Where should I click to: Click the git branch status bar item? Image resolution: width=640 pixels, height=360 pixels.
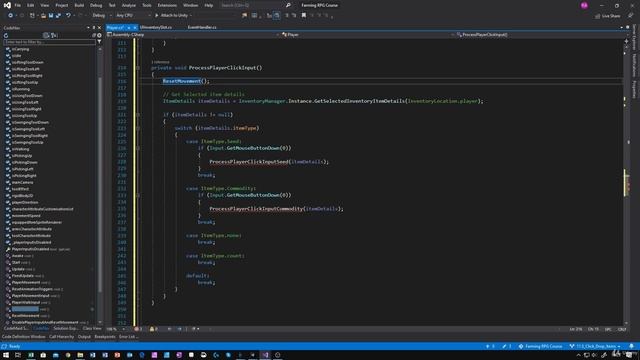click(596, 346)
